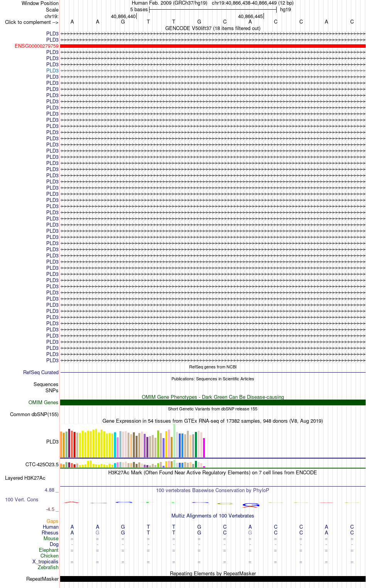Click the 4.88 PhyloP upper scale value
This screenshot has height=588, width=366.
pos(50,490)
